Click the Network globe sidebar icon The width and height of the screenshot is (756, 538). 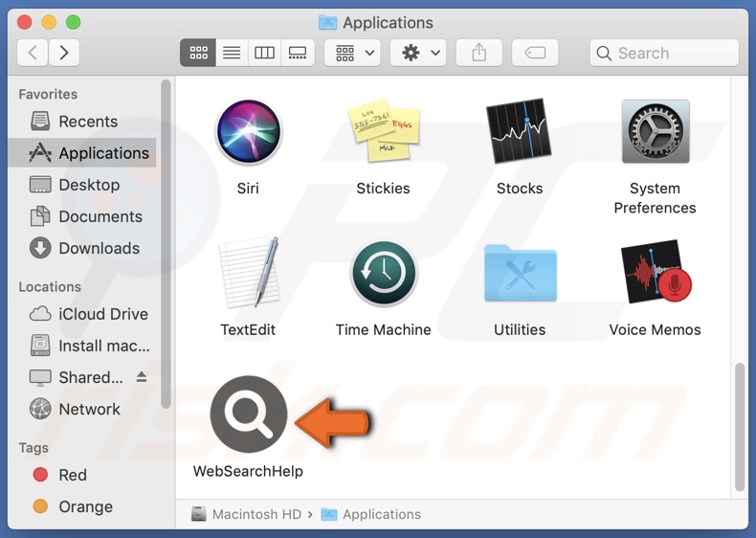[40, 409]
